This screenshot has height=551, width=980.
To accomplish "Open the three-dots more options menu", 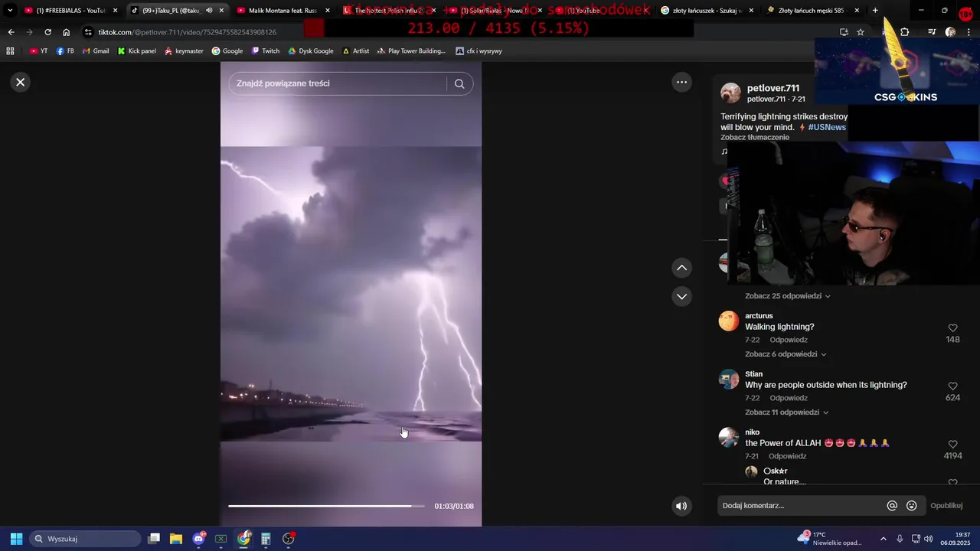I will tap(681, 82).
